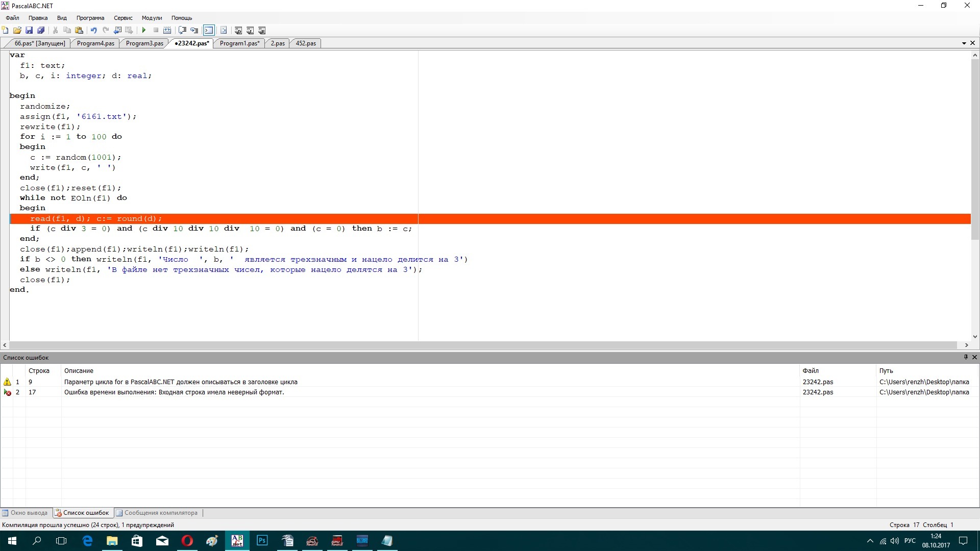Toggle the code formatting toolbar button

click(224, 31)
